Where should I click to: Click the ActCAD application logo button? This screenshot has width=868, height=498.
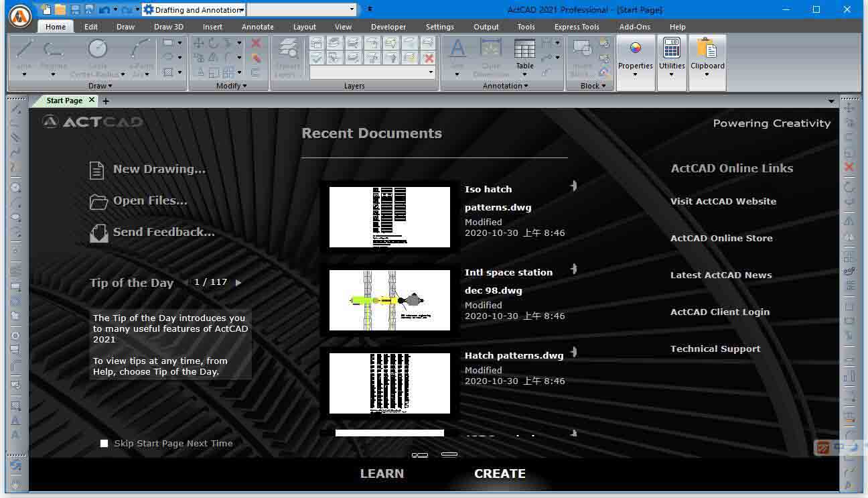click(20, 16)
